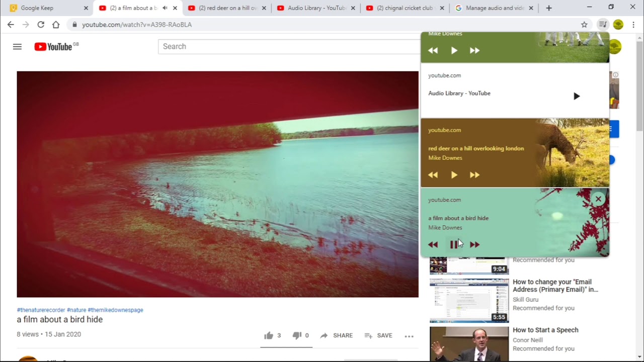Rewind the red deer media card
This screenshot has width=644, height=362.
tap(433, 175)
